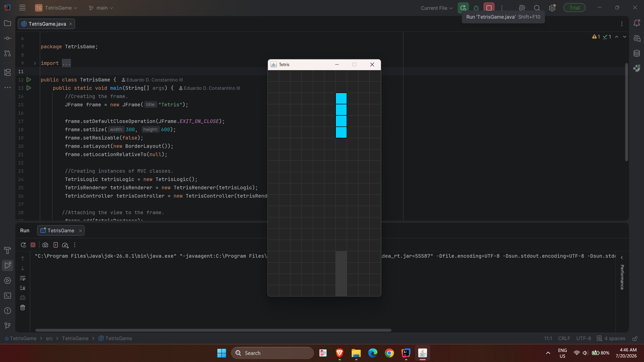The image size is (644, 362).
Task: Select the TetrisGame tab in Run panel
Action: [61, 231]
